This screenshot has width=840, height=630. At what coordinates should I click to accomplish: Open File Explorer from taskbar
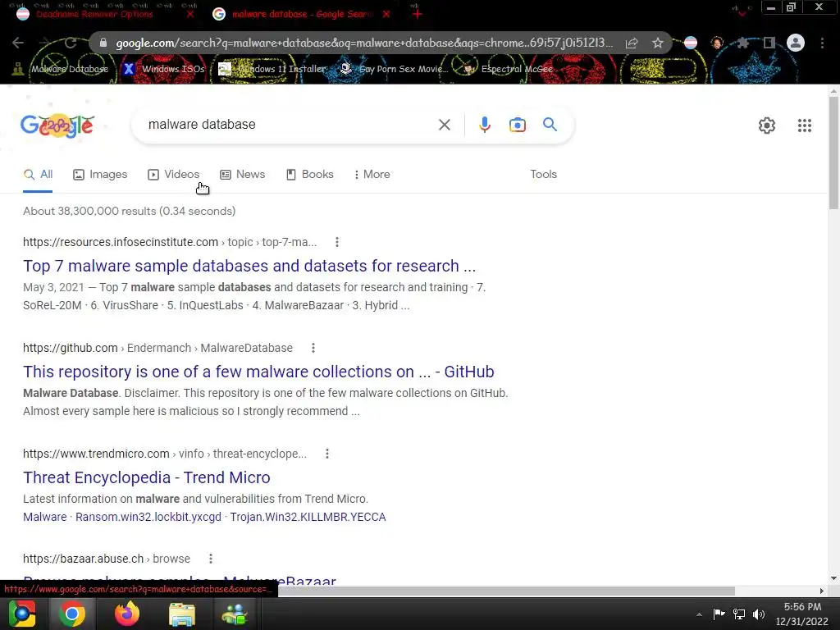click(182, 614)
